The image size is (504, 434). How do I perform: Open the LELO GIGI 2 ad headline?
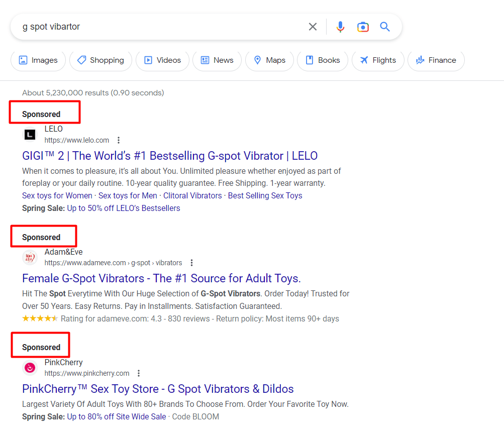[x=170, y=156]
